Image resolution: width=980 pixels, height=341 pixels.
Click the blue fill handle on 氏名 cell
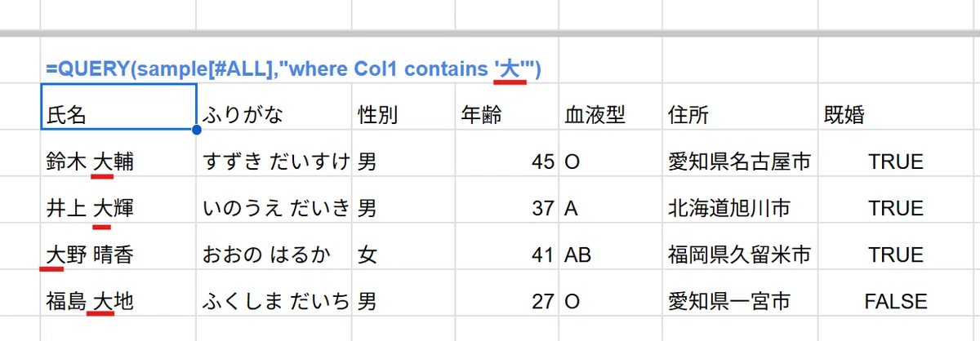(x=197, y=130)
